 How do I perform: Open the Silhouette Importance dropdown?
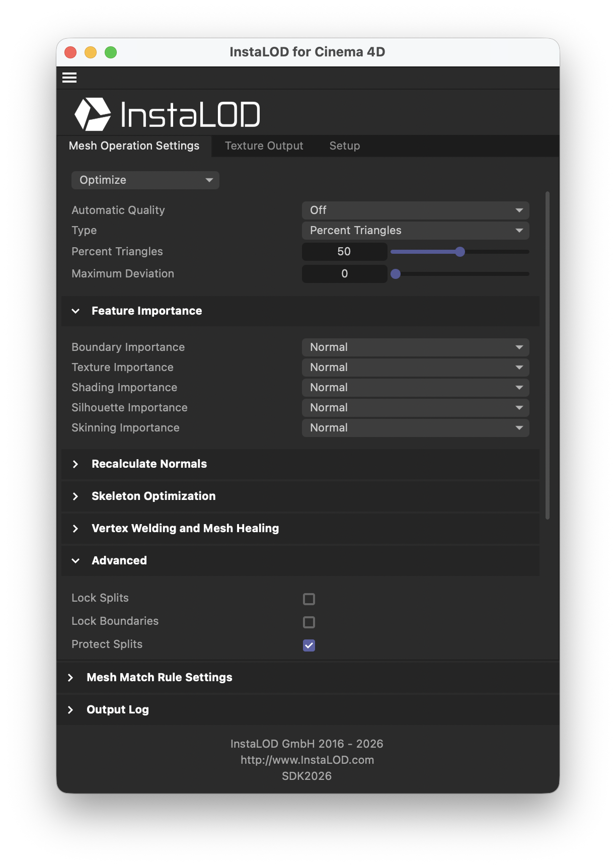click(416, 408)
